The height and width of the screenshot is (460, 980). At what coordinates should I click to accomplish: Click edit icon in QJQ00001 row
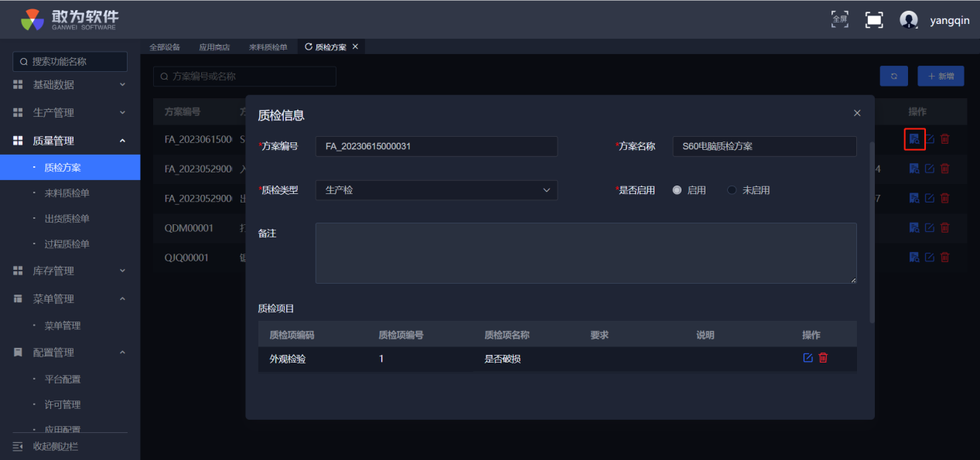[930, 257]
